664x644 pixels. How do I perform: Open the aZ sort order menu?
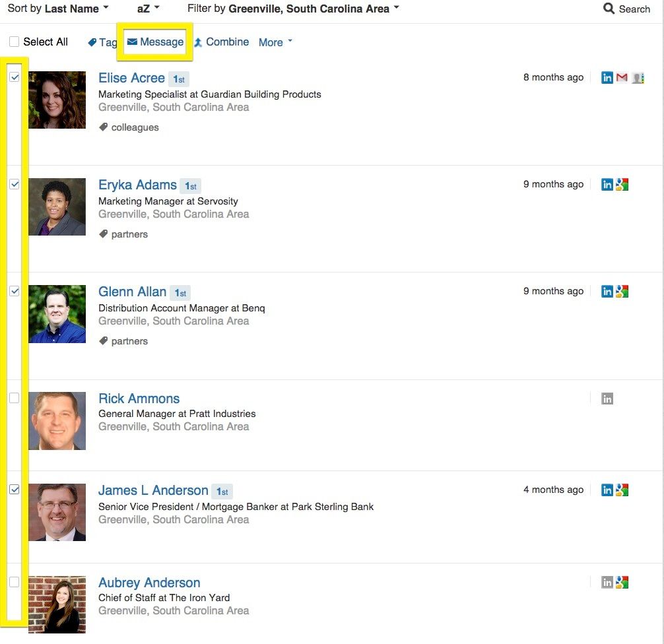(148, 9)
